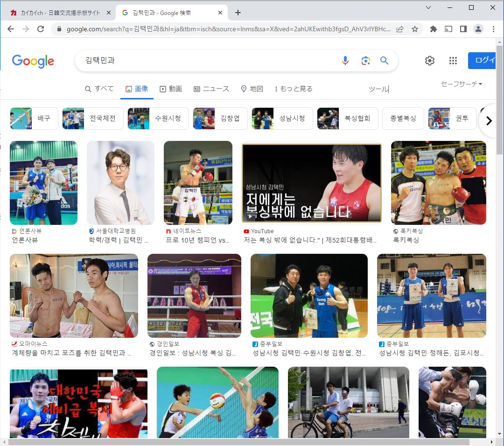Open the ツール options

point(378,89)
